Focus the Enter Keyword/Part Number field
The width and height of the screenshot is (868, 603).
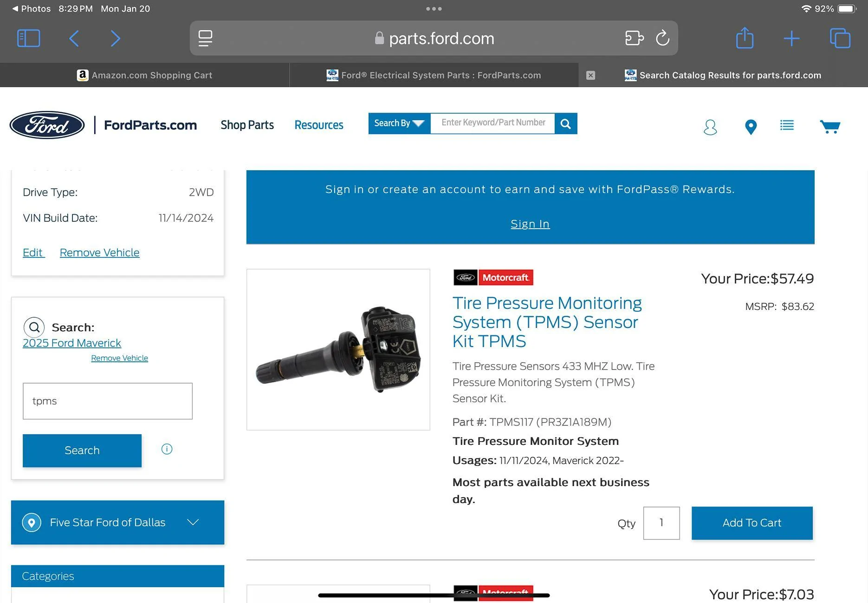[492, 123]
